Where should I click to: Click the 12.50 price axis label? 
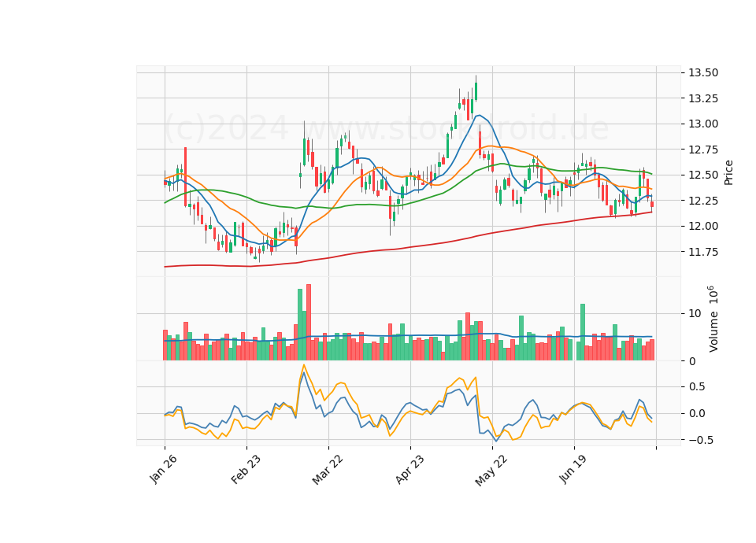click(x=703, y=175)
